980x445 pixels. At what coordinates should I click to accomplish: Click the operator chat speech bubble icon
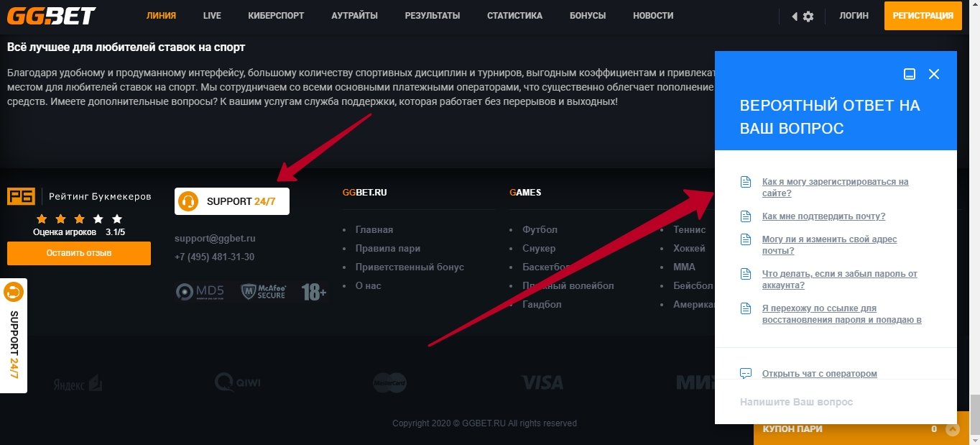746,373
